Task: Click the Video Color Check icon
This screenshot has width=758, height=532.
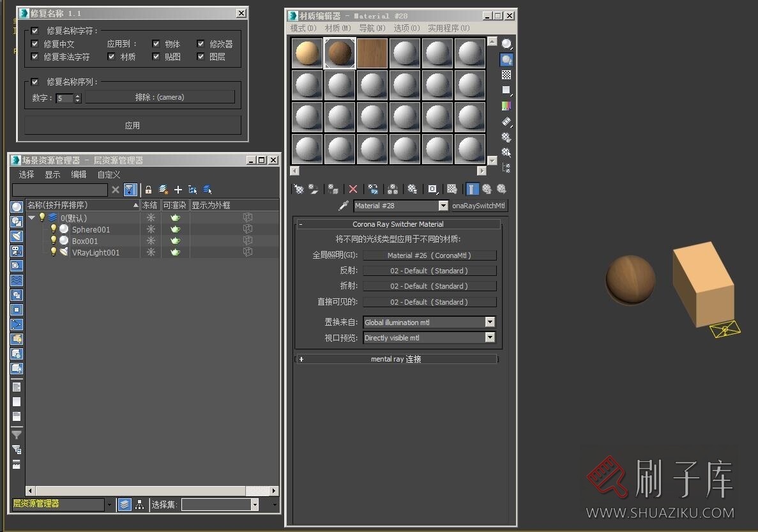Action: pos(506,106)
